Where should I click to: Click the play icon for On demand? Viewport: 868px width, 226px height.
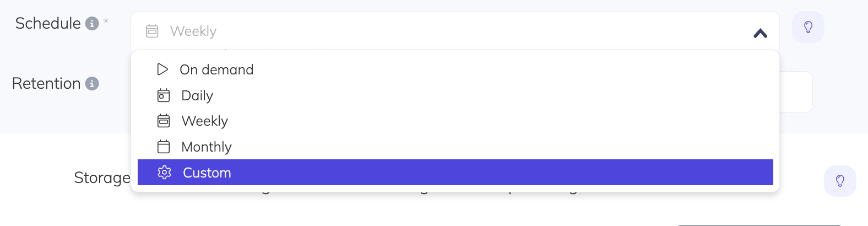(162, 69)
